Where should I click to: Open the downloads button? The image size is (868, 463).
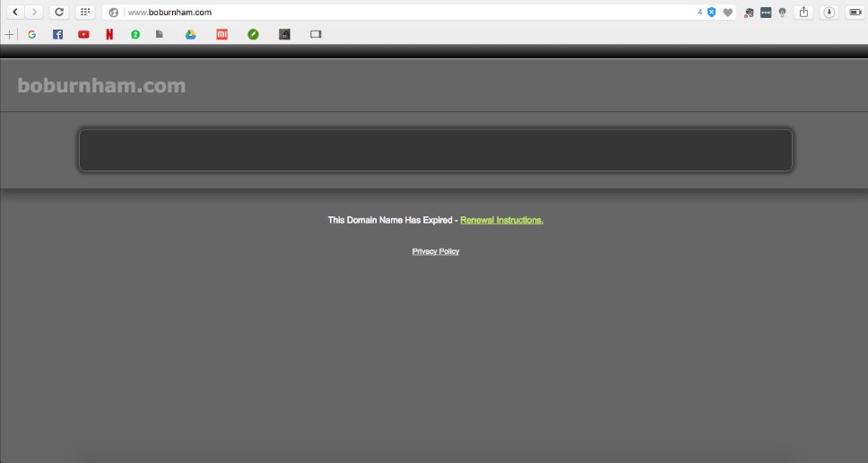829,13
